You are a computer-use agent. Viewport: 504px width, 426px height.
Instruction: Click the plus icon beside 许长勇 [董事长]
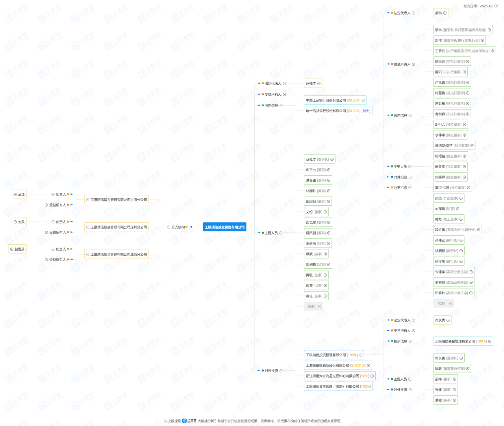(461, 358)
